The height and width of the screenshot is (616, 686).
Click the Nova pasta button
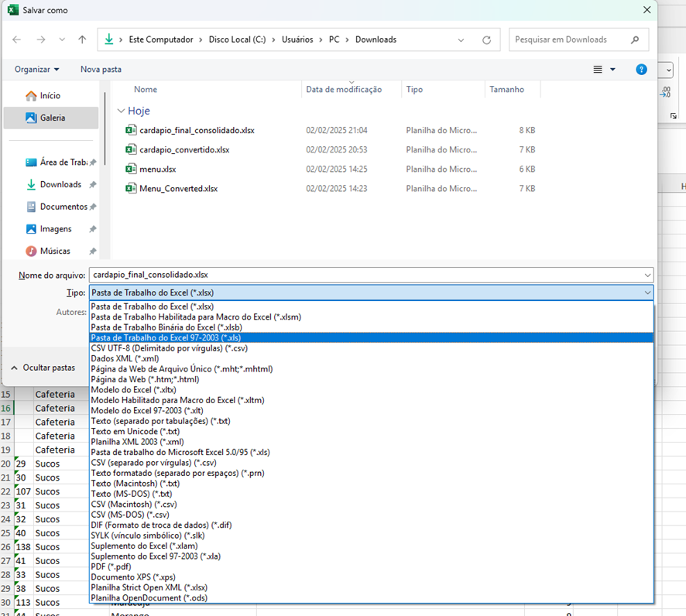pos(101,69)
